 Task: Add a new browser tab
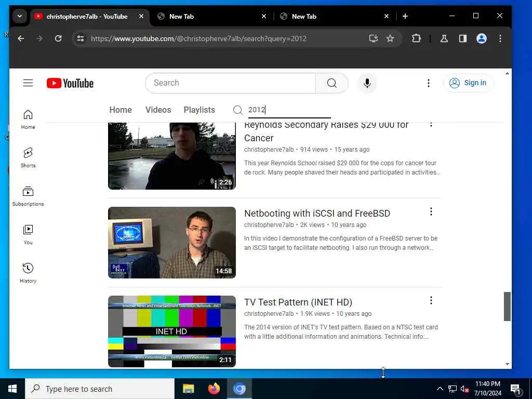(x=405, y=16)
